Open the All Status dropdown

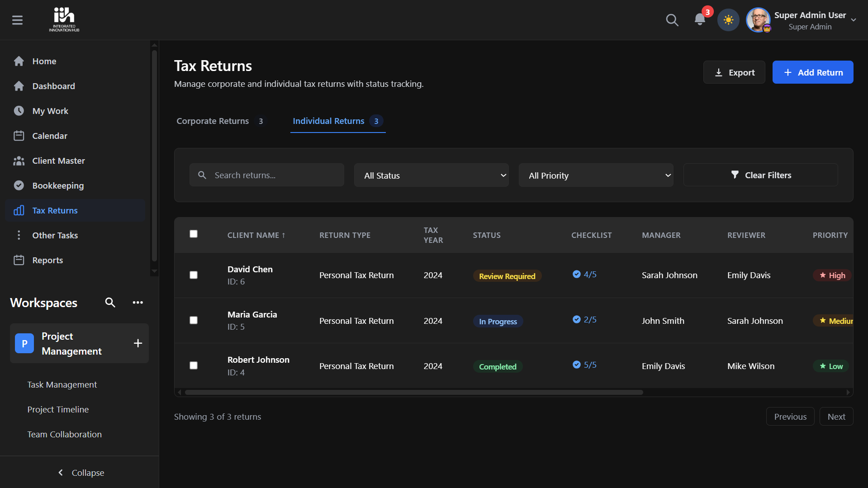click(x=431, y=175)
